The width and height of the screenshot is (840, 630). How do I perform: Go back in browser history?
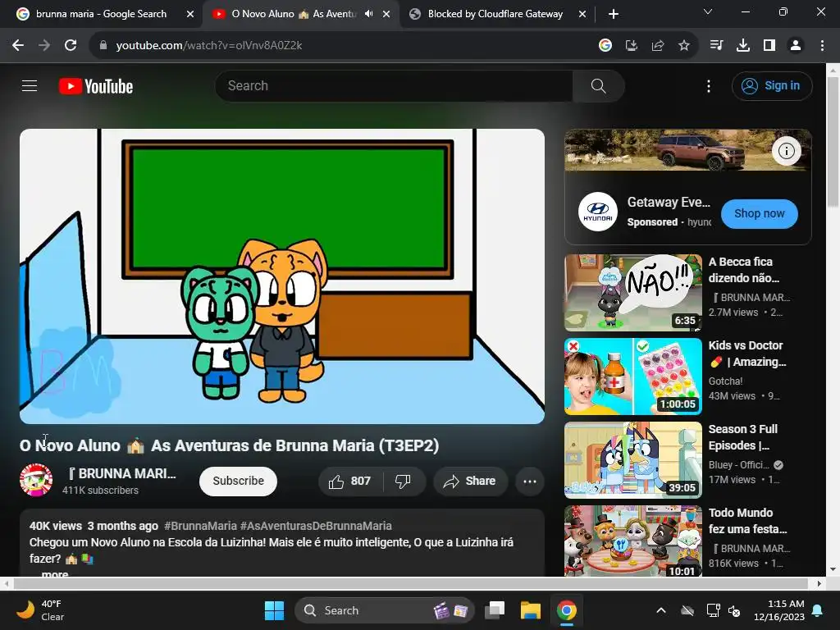coord(18,46)
